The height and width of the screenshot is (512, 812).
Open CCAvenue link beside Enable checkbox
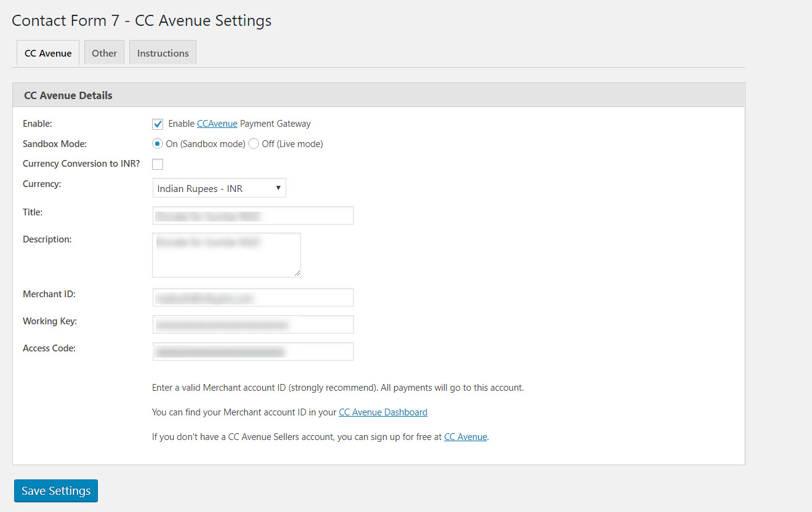point(217,124)
